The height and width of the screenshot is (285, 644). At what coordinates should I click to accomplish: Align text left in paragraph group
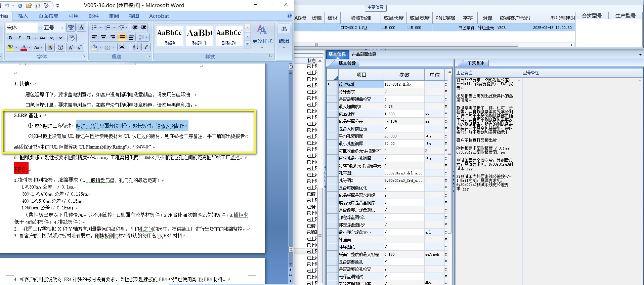click(x=94, y=37)
